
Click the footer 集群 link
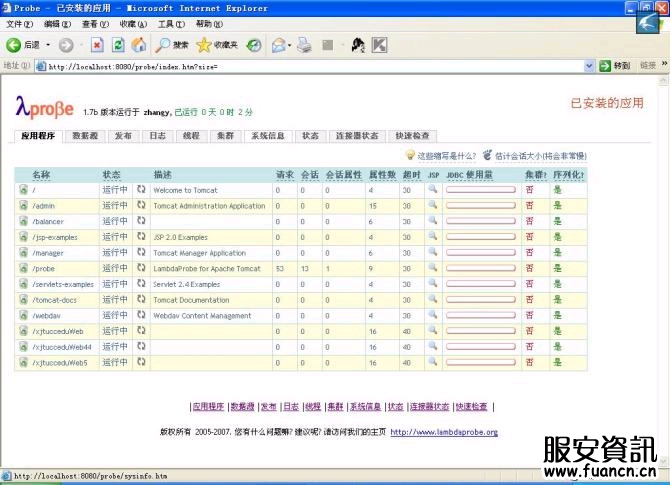(x=335, y=407)
